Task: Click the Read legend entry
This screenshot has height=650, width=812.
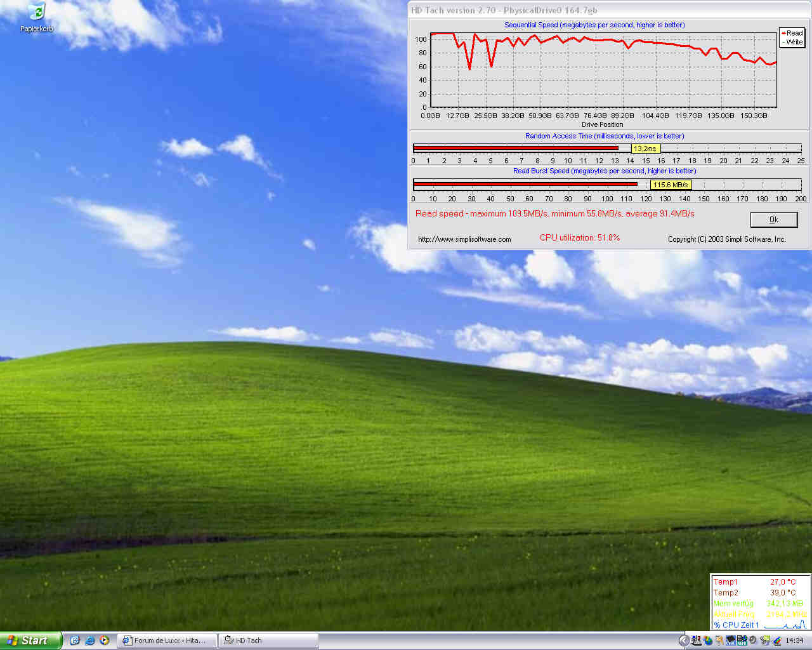Action: pos(792,33)
